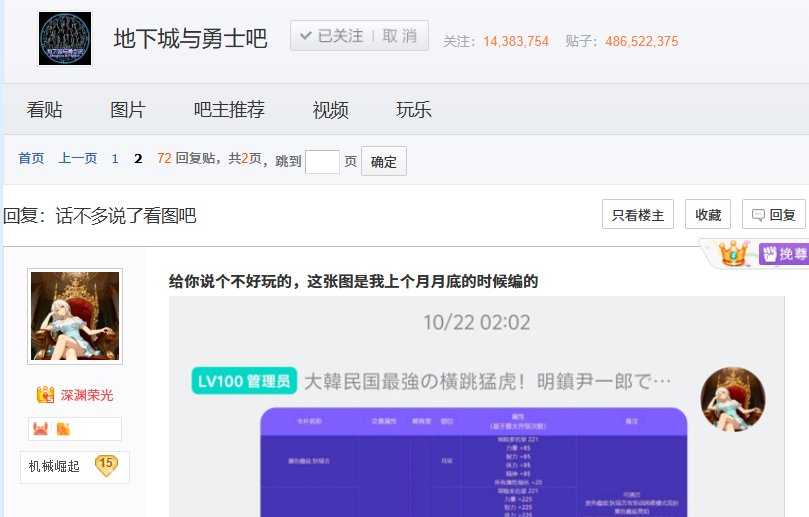Click the 地下城与勇士吧 forum title
The height and width of the screenshot is (517, 809).
pos(190,39)
